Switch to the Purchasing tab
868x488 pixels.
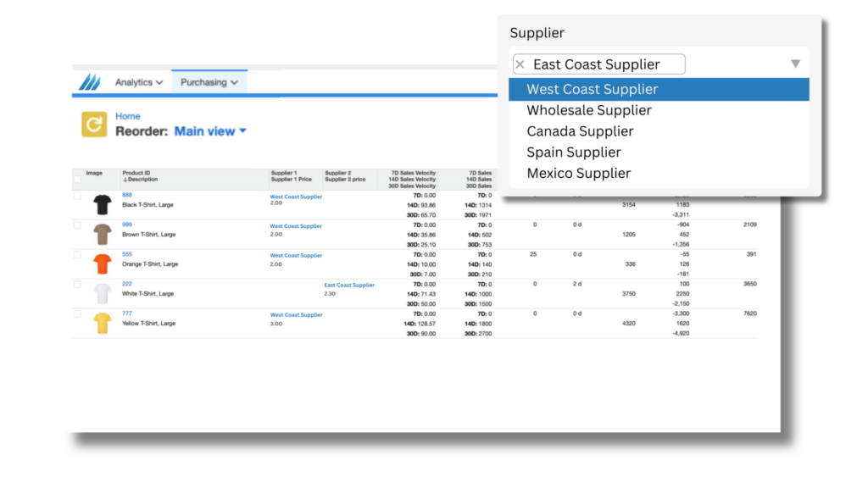click(x=203, y=82)
